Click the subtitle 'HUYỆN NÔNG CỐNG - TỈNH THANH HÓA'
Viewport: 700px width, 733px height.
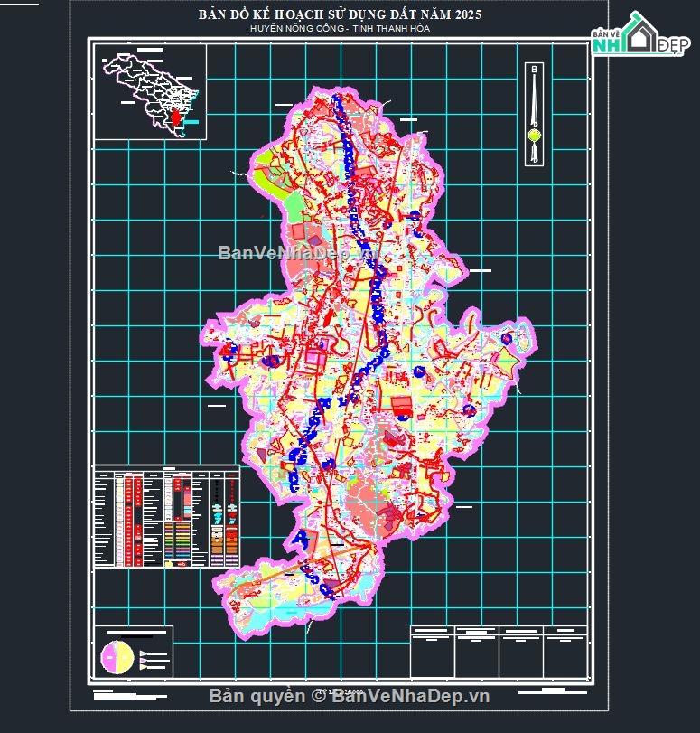(340, 29)
